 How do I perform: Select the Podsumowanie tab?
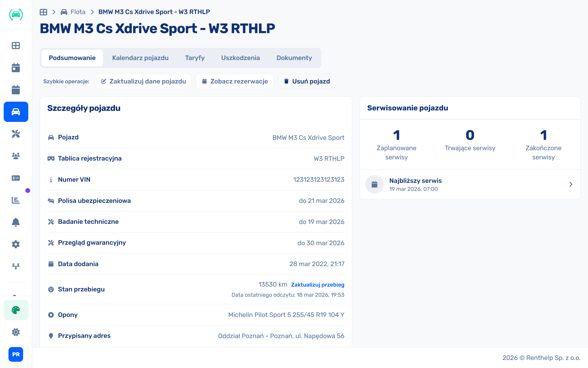point(72,58)
